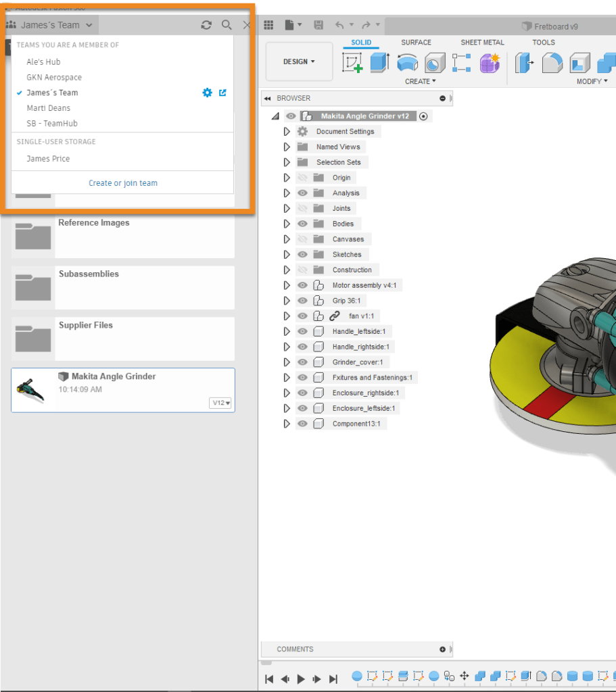Click the Fillet tool in Modify
This screenshot has height=692, width=616.
pos(552,63)
